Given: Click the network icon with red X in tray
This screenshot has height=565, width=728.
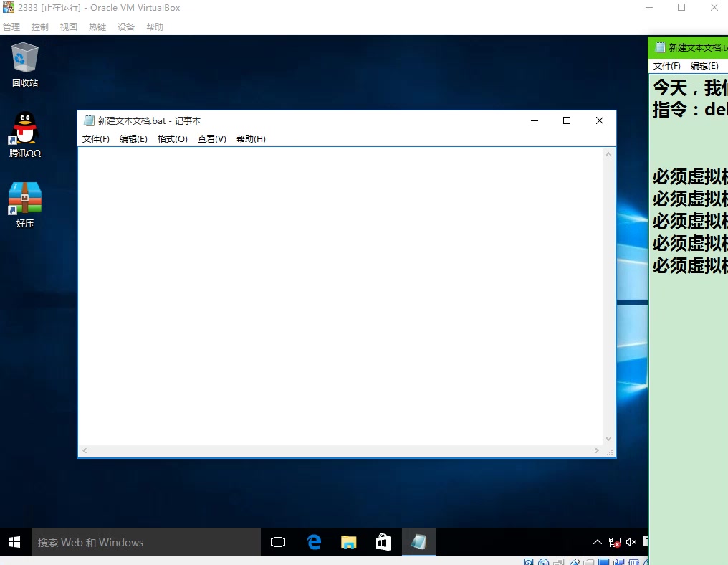Looking at the screenshot, I should pyautogui.click(x=615, y=542).
